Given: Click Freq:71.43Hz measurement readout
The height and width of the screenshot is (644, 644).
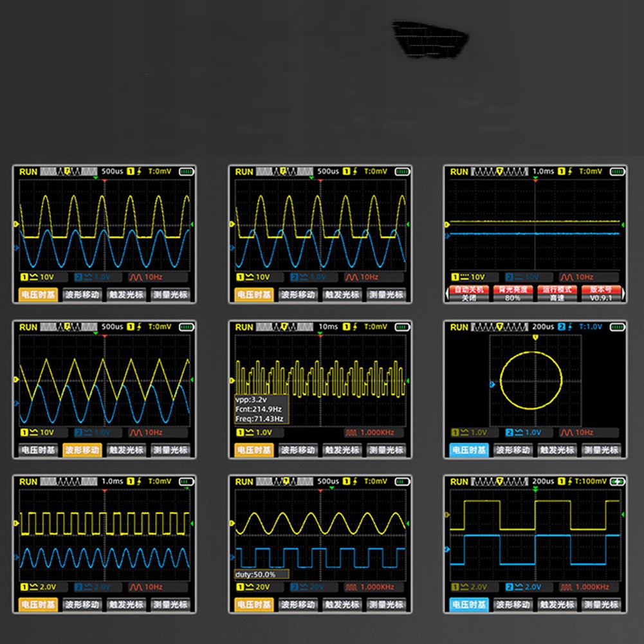Looking at the screenshot, I should (259, 419).
